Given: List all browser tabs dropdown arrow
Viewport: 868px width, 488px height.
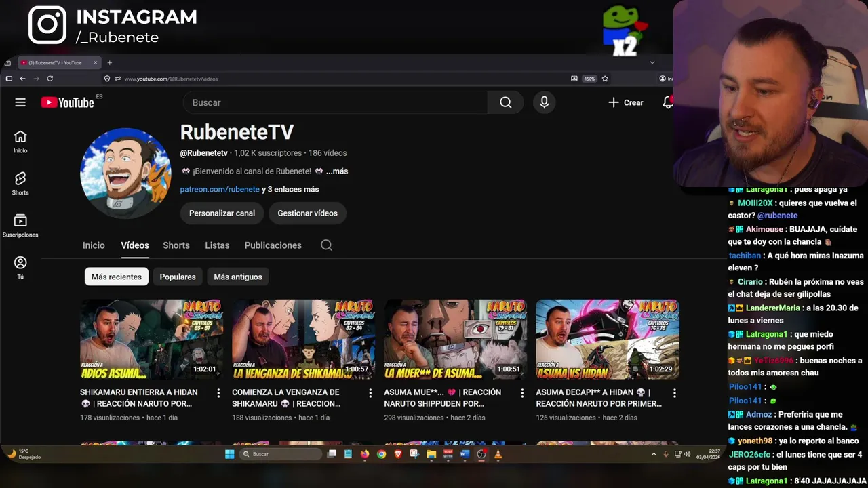Looking at the screenshot, I should (x=652, y=62).
